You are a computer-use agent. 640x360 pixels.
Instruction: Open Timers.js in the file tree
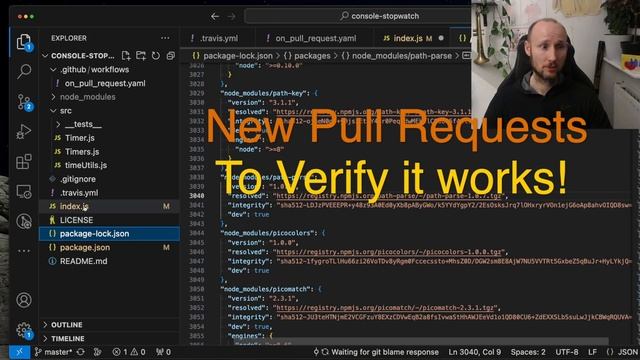point(82,152)
